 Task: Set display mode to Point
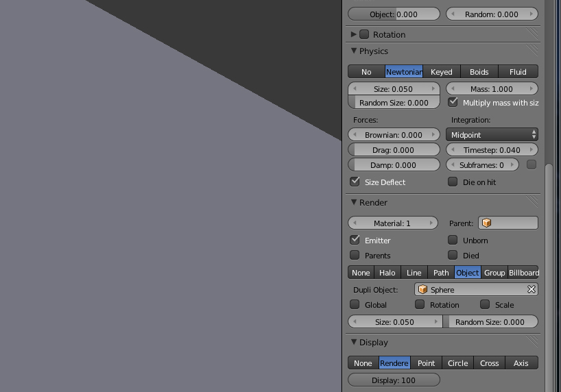pos(426,363)
